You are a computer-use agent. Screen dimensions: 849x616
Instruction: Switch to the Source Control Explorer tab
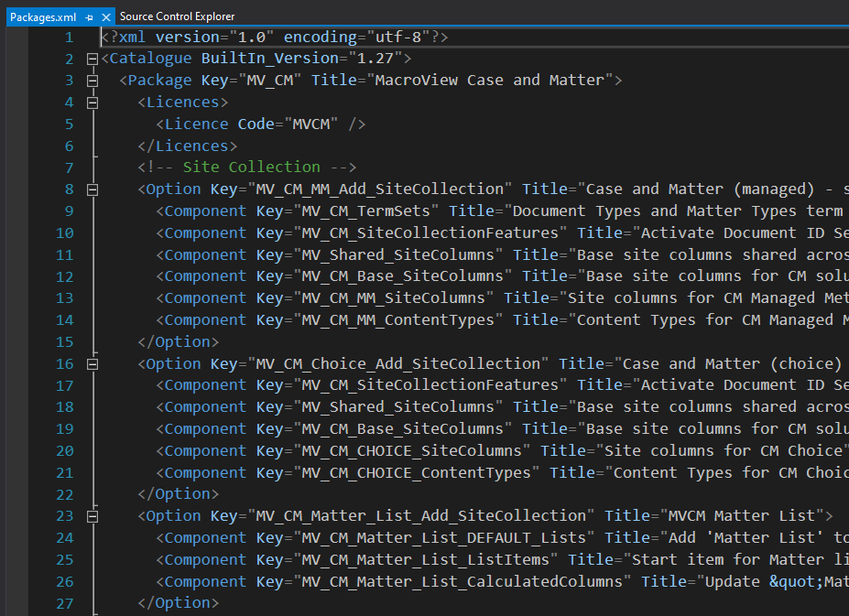177,16
